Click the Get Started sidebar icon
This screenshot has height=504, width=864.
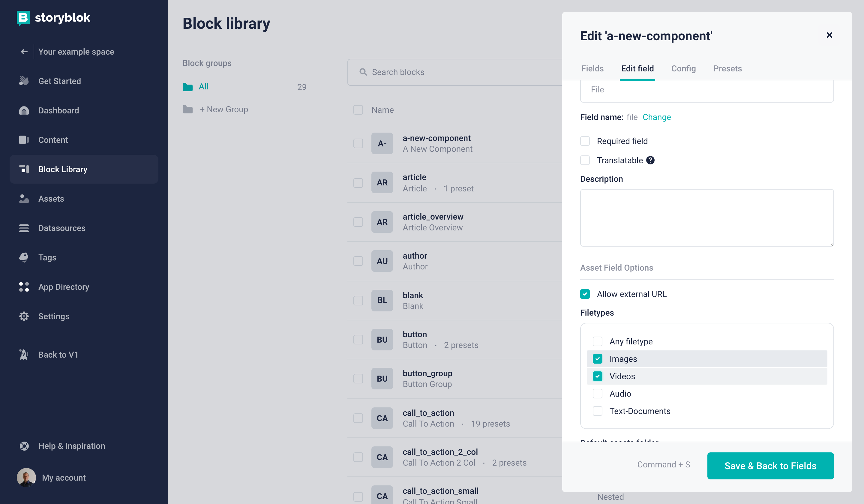tap(23, 80)
